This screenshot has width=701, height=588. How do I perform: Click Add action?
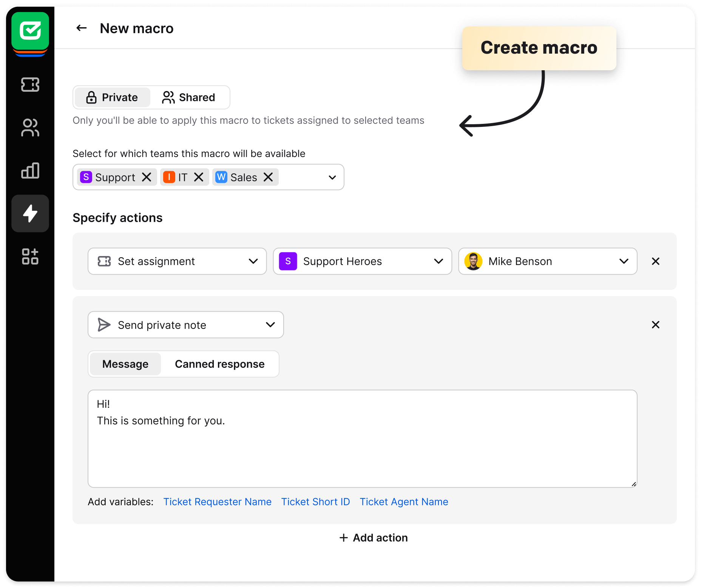[374, 537]
